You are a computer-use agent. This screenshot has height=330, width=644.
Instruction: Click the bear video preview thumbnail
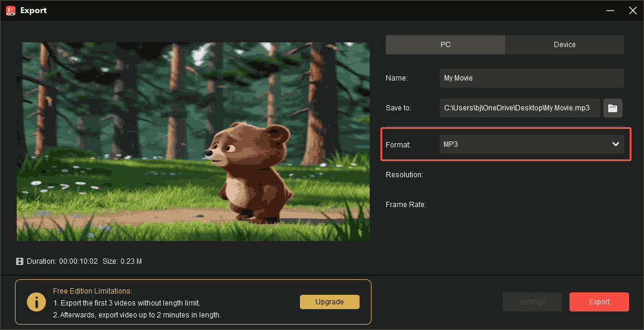[x=193, y=142]
